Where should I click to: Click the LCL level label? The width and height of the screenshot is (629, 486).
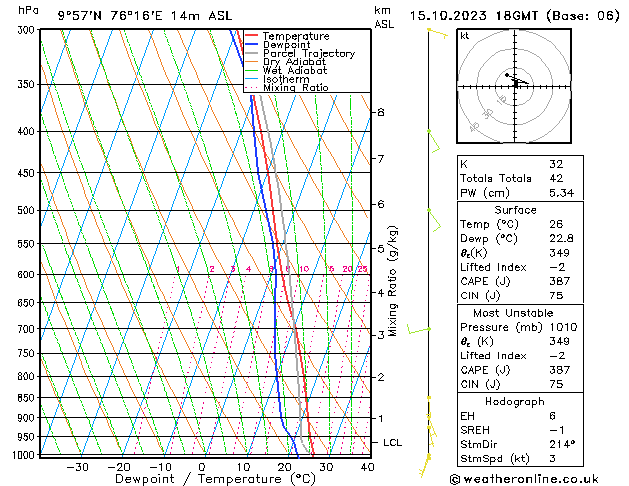(392, 442)
